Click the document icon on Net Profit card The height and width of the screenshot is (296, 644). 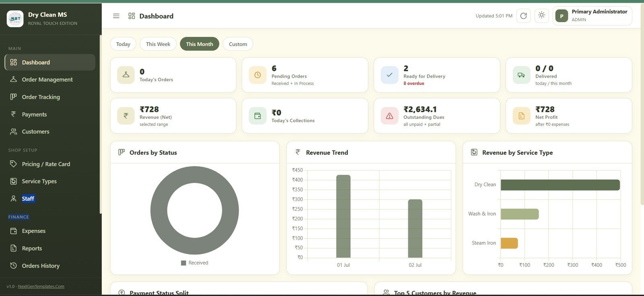pyautogui.click(x=521, y=116)
